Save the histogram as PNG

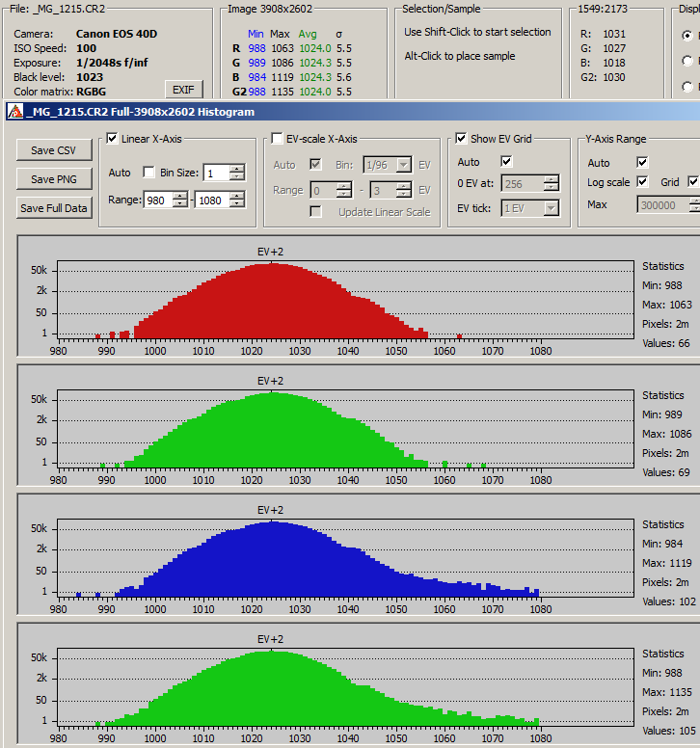53,179
